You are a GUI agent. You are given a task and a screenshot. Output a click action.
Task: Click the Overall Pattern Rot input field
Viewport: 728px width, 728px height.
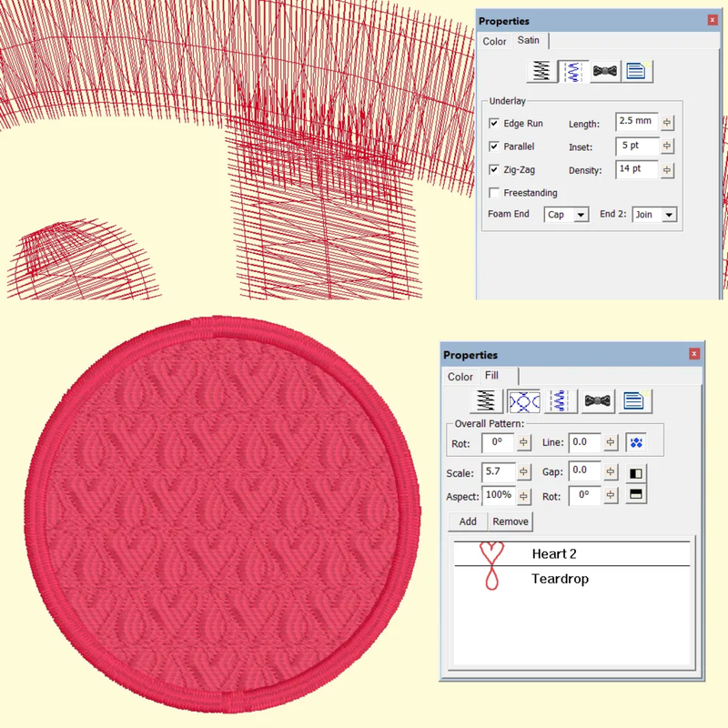[498, 442]
